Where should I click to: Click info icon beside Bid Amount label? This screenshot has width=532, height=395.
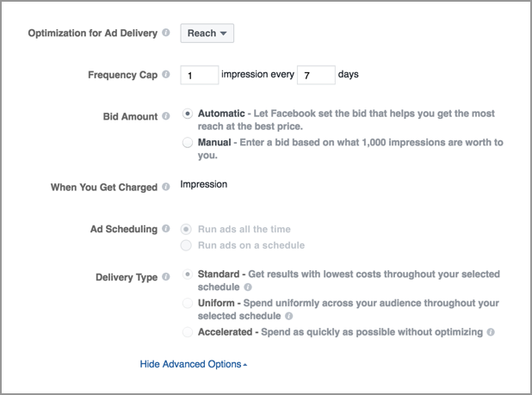pyautogui.click(x=166, y=116)
